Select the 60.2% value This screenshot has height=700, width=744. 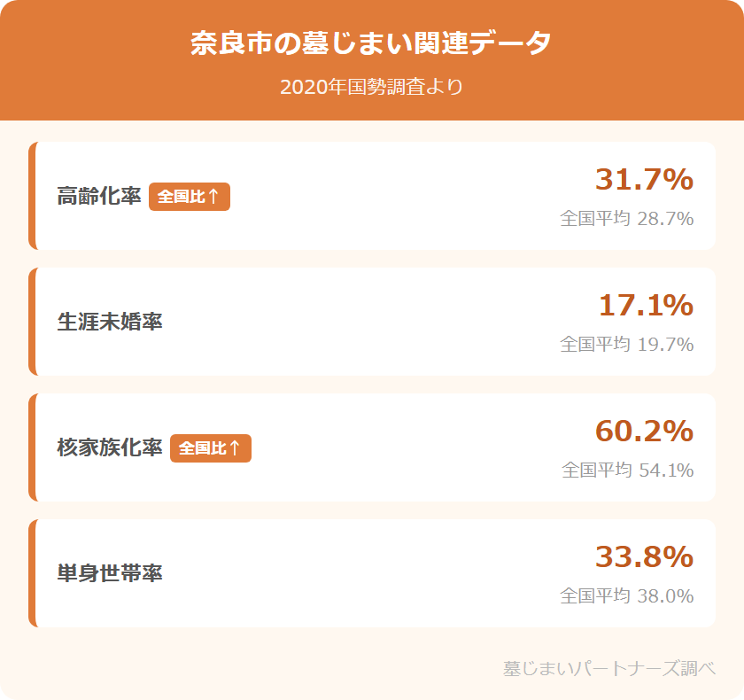pos(644,432)
